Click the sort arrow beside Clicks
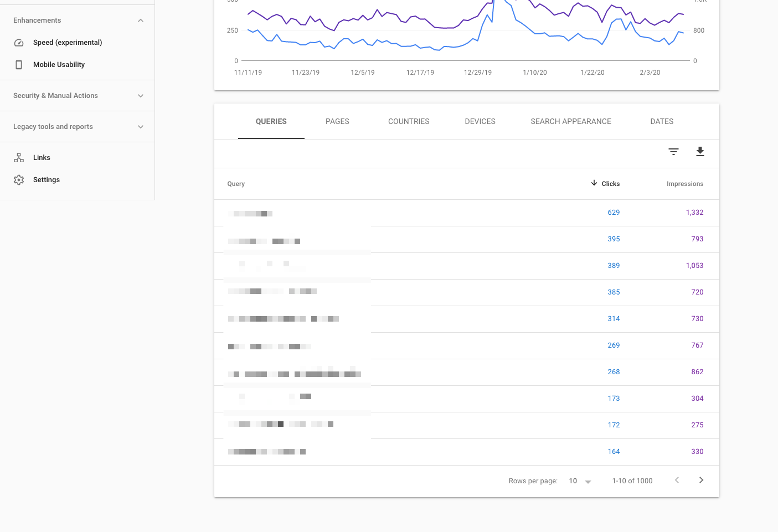The width and height of the screenshot is (778, 532). pyautogui.click(x=594, y=183)
